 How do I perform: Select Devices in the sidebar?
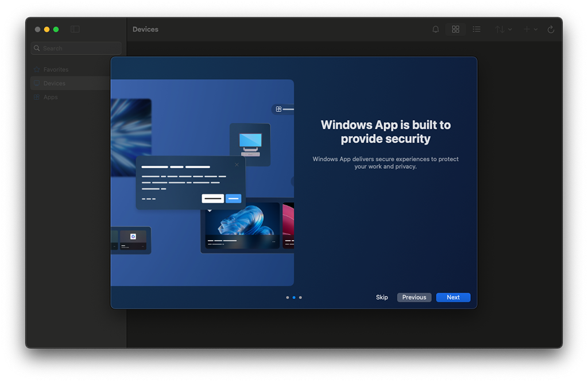[x=70, y=83]
